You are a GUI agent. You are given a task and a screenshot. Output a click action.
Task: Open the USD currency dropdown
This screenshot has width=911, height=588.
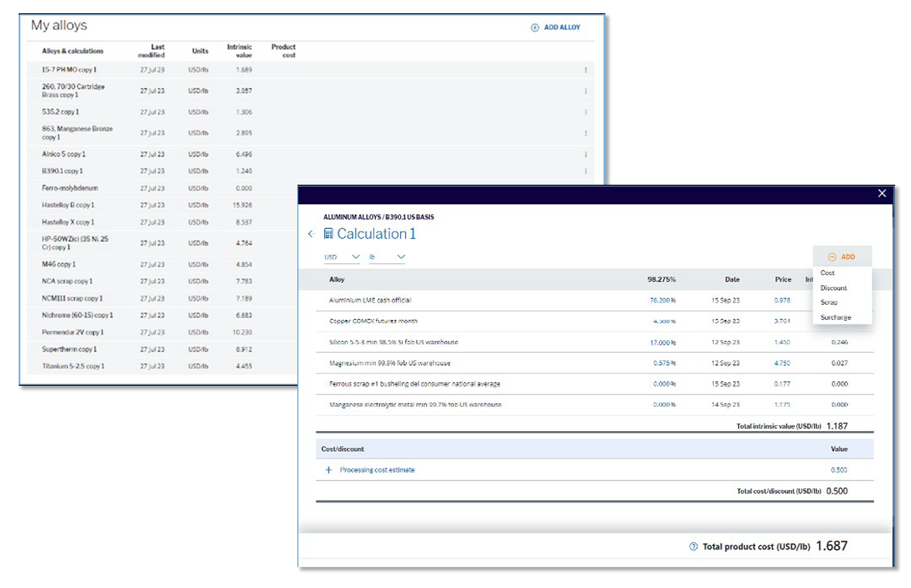pos(342,257)
